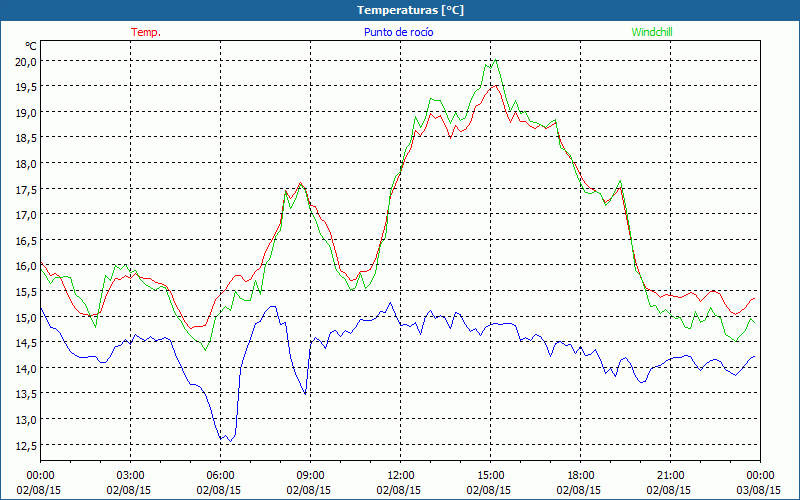
Task: Click the '17,5' y-axis value
Action: click(x=27, y=189)
